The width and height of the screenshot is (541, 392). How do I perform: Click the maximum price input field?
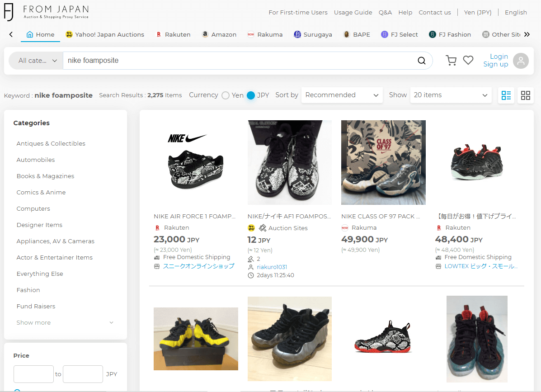click(x=83, y=374)
